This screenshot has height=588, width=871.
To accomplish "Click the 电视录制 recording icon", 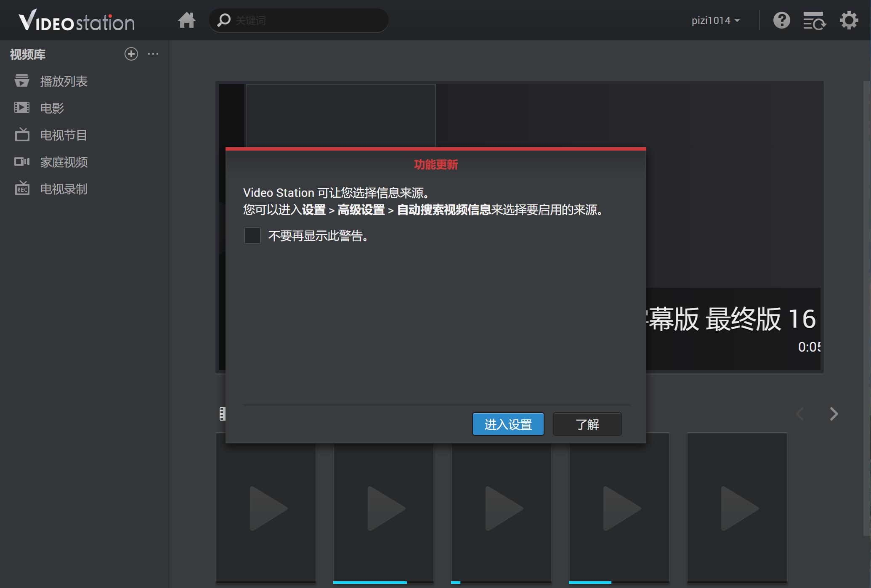I will coord(22,189).
